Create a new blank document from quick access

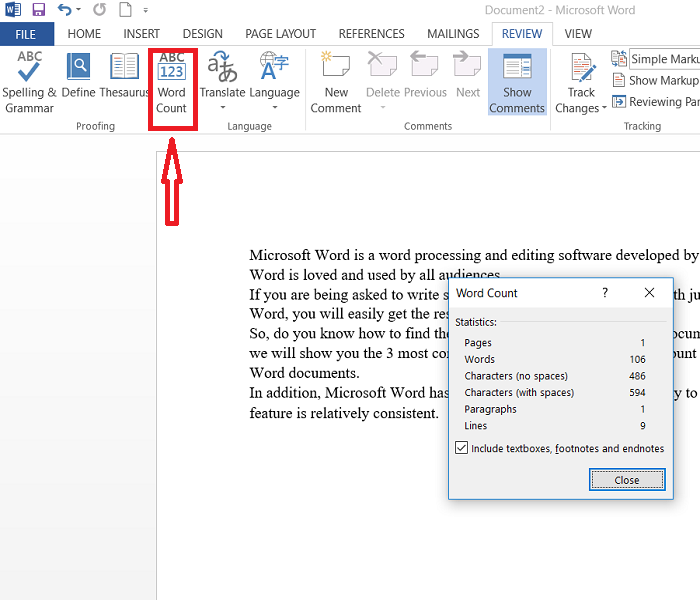pos(125,9)
